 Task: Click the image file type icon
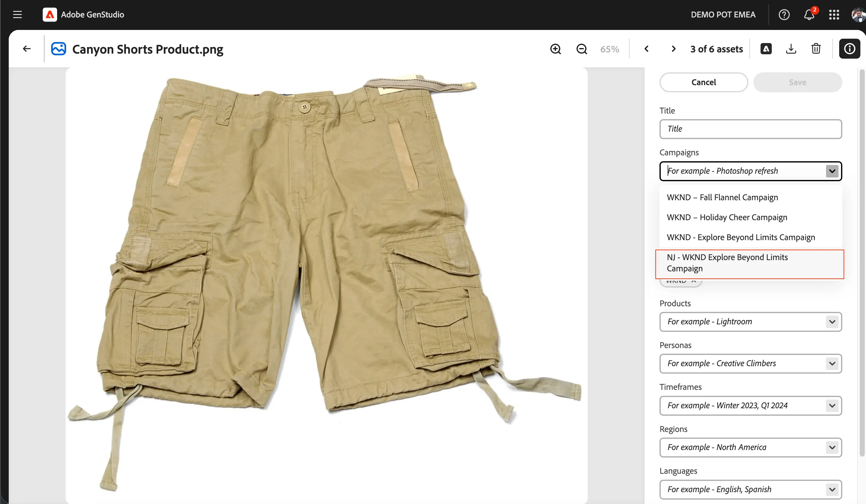tap(58, 49)
